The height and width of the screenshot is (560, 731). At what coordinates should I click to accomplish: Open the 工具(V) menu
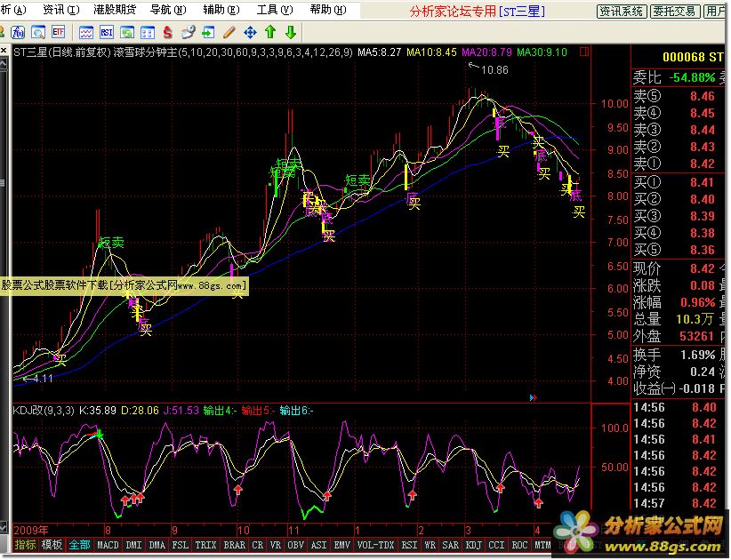[x=275, y=10]
